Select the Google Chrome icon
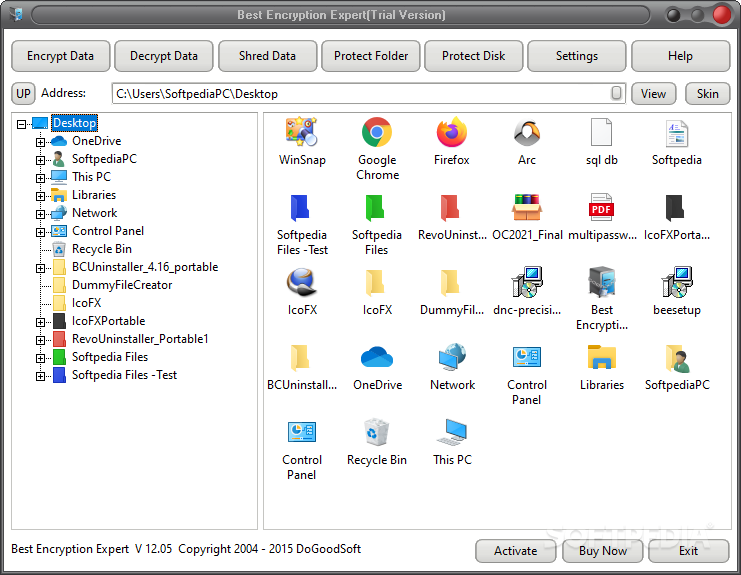The width and height of the screenshot is (741, 575). (377, 132)
